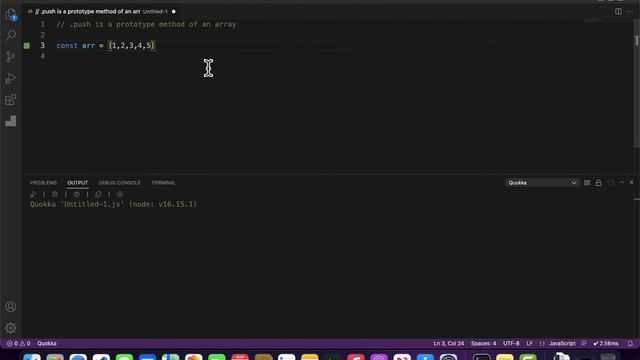Click the editor minimap
The width and height of the screenshot is (640, 360).
[x=593, y=20]
